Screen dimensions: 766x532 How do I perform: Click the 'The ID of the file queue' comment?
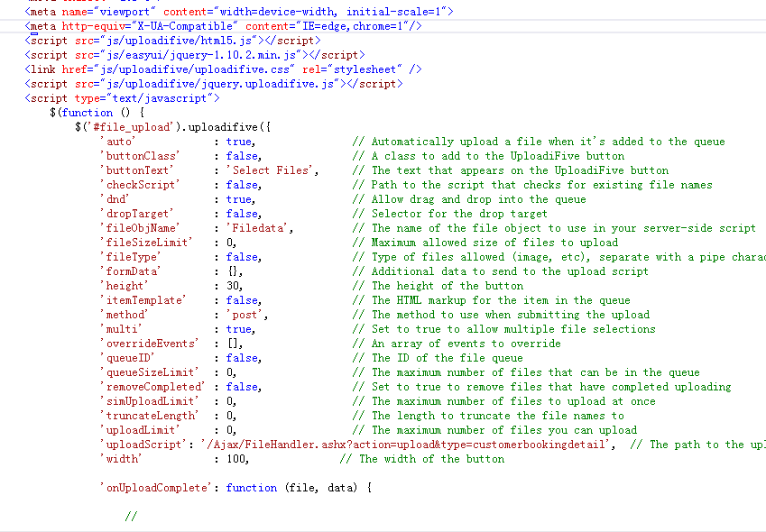[438, 358]
